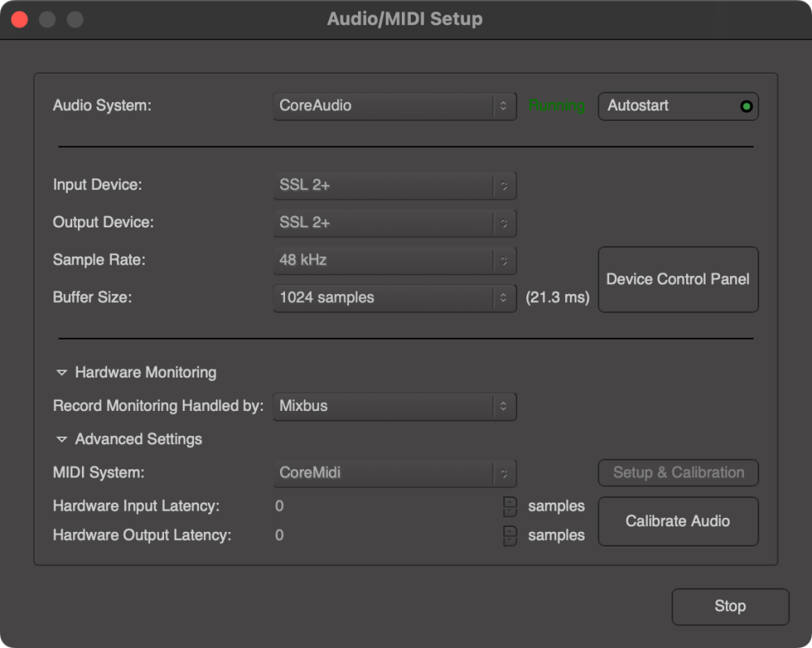Open the Audio System dropdown
This screenshot has width=812, height=648.
click(395, 106)
